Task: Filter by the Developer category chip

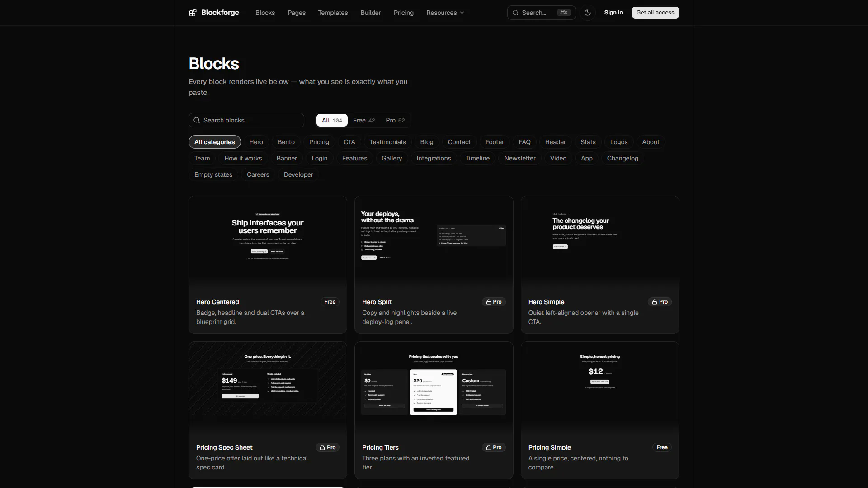Action: pyautogui.click(x=298, y=174)
